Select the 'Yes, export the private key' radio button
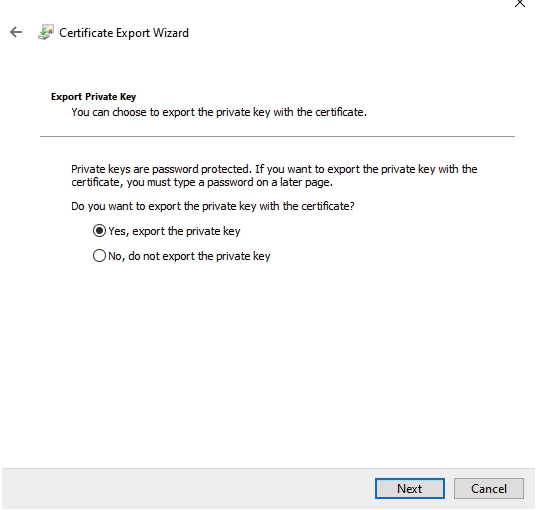 99,231
